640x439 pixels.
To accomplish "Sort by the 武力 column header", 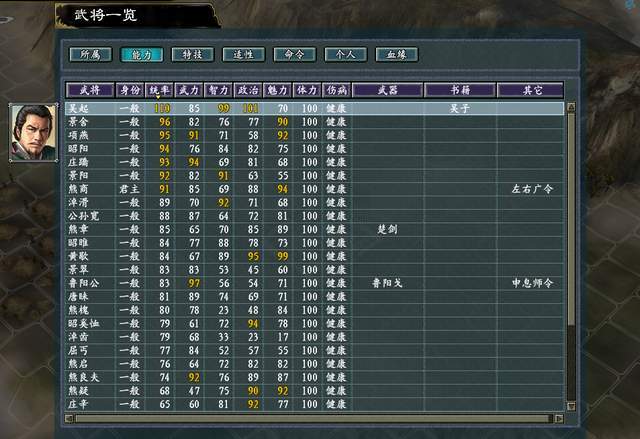I will click(x=189, y=90).
